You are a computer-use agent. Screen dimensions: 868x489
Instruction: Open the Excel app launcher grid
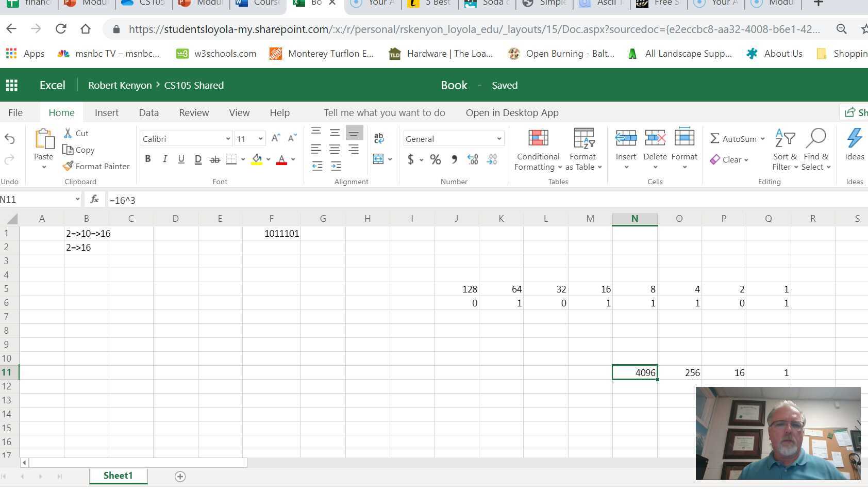coord(11,85)
